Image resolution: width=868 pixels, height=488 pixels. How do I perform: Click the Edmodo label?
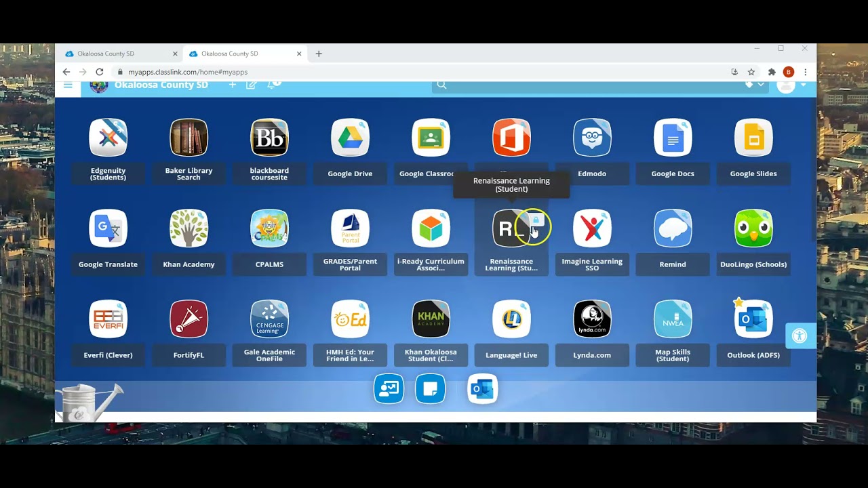(x=592, y=174)
